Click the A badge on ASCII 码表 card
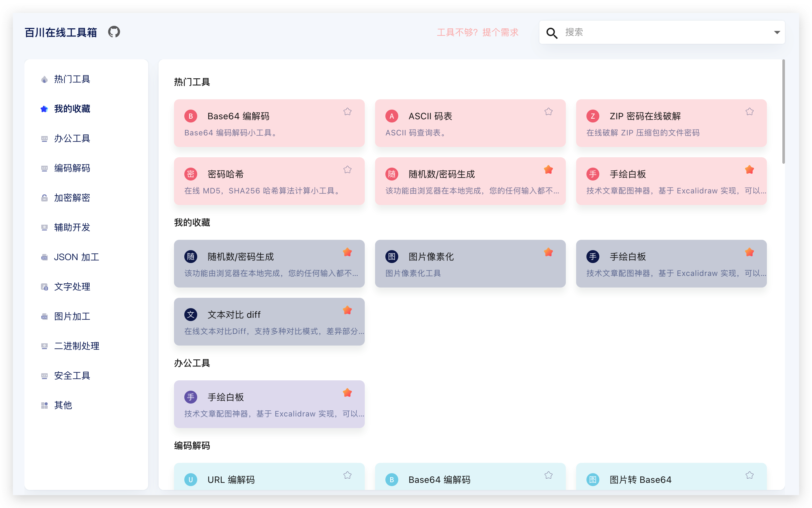This screenshot has height=508, width=812. click(x=391, y=116)
